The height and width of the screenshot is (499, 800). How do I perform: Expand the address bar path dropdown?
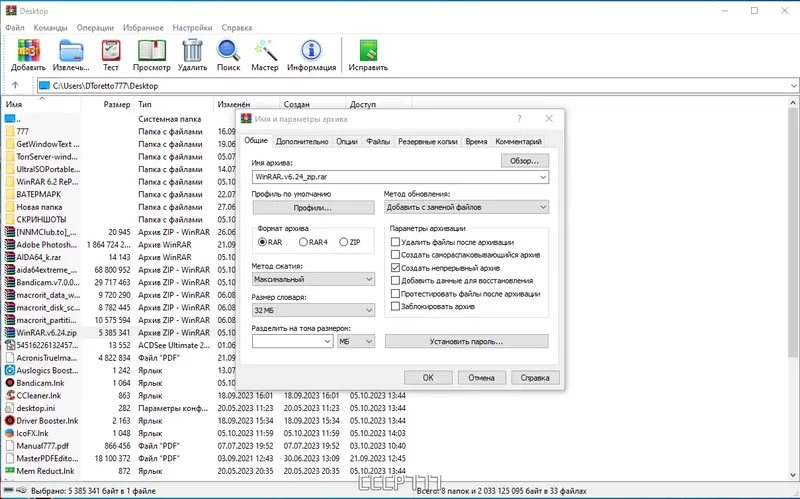pyautogui.click(x=793, y=86)
